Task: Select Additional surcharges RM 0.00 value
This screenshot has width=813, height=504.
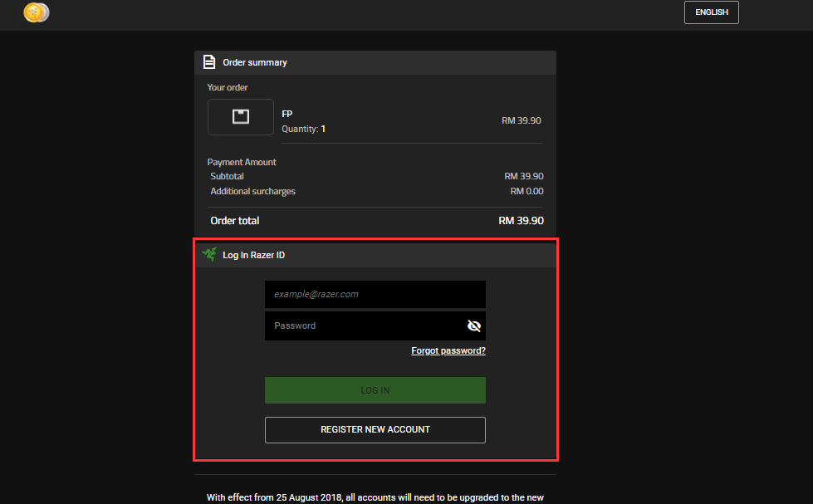Action: [x=526, y=191]
